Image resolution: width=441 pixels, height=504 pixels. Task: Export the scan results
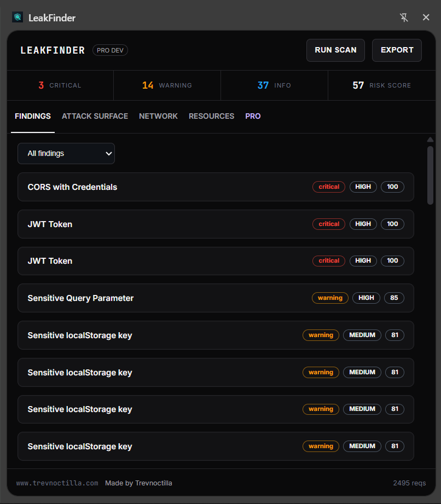tap(397, 50)
